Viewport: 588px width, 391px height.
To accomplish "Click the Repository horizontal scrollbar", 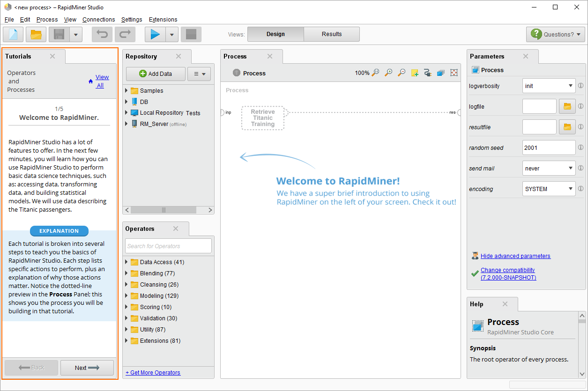I will click(x=164, y=210).
